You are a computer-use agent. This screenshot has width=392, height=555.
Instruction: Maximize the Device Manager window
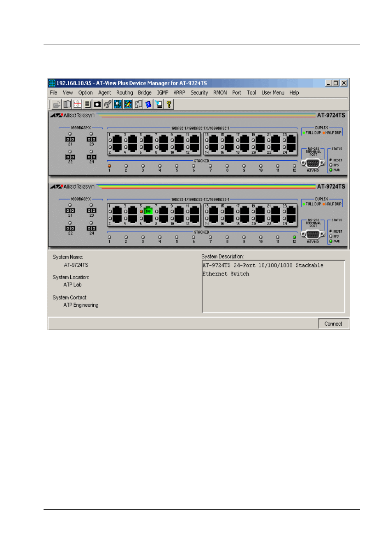pyautogui.click(x=336, y=83)
